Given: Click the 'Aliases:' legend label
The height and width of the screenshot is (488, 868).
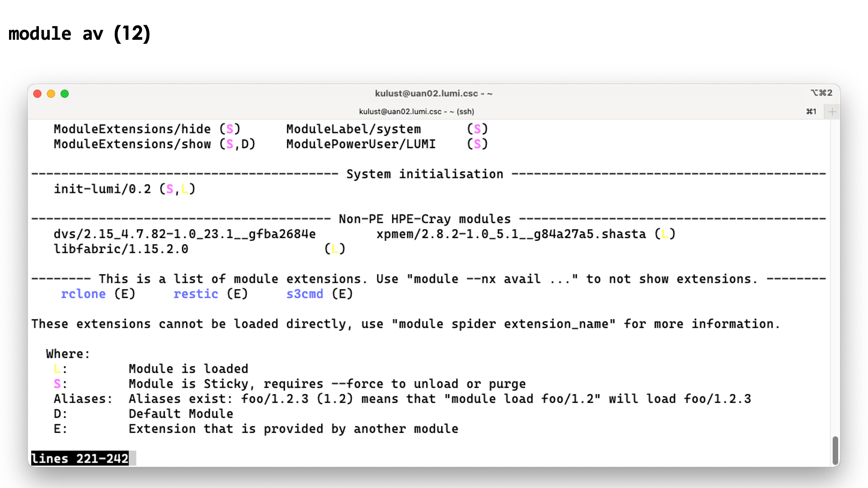Looking at the screenshot, I should pyautogui.click(x=83, y=399).
